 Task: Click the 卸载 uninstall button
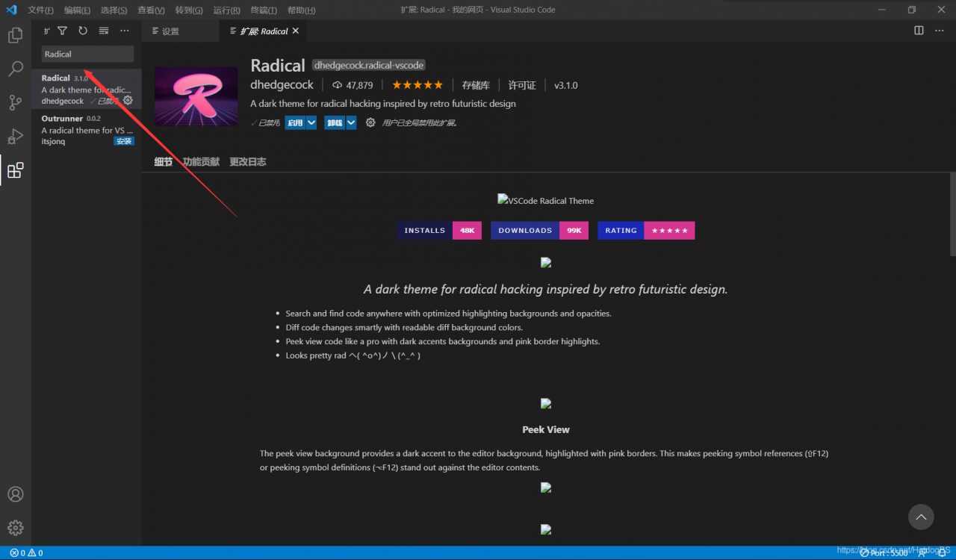click(x=335, y=122)
